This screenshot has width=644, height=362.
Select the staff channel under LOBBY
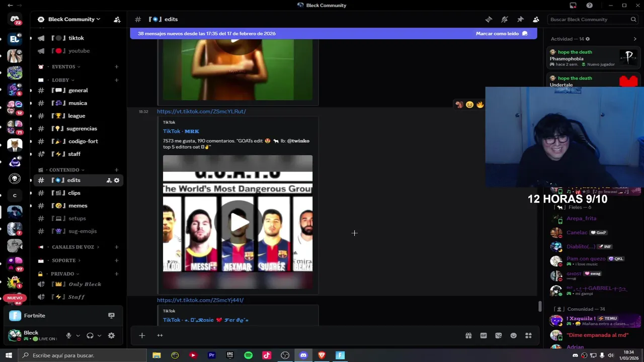click(x=78, y=154)
